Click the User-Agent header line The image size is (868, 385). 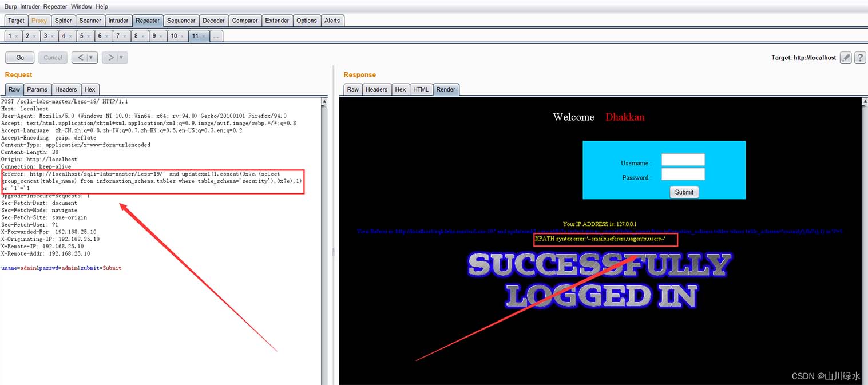pos(144,116)
